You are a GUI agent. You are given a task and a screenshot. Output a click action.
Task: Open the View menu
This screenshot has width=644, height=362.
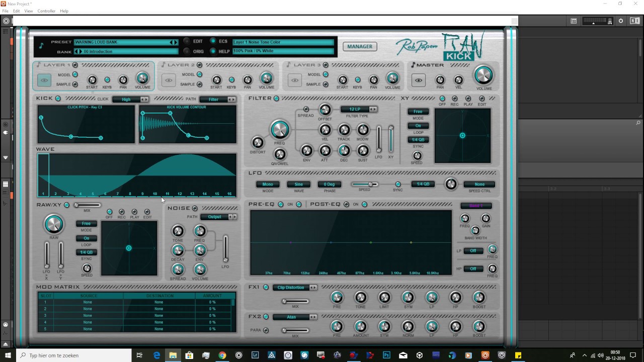click(29, 11)
